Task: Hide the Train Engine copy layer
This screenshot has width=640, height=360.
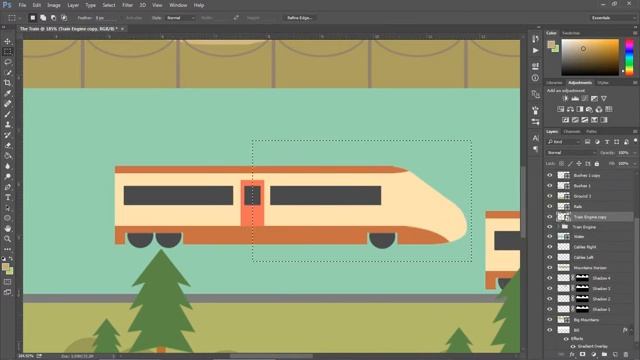Action: click(550, 217)
